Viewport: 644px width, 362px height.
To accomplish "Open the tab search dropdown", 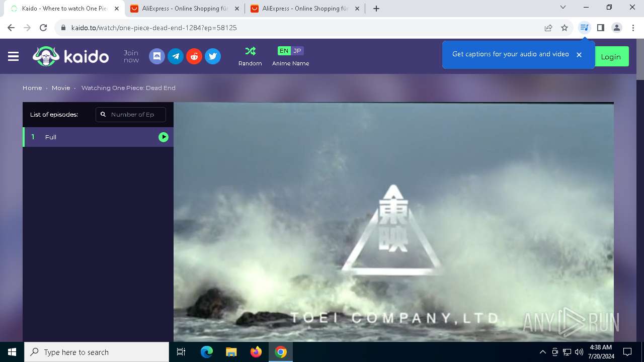I will click(563, 7).
